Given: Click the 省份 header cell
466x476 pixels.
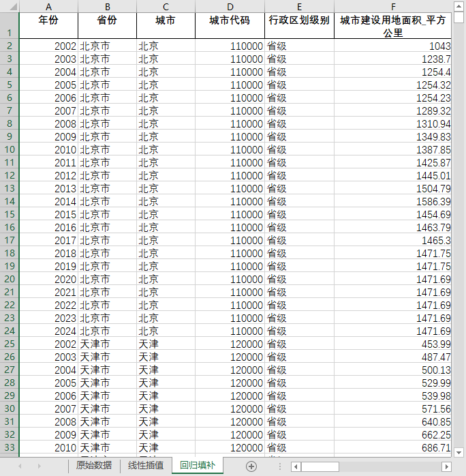Looking at the screenshot, I should coord(108,25).
